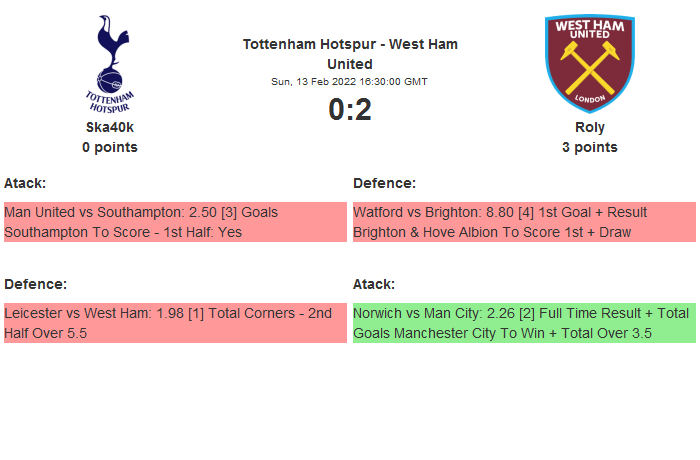Select the Watford vs Brighton 8.80 bet line
The image size is (700, 460).
(x=500, y=212)
